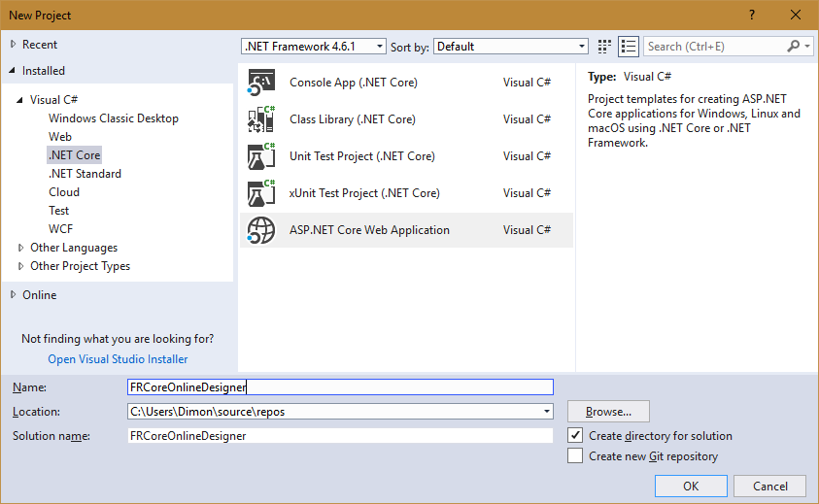Screen dimensions: 819x504
Task: Click the search magnifier icon
Action: tap(793, 47)
